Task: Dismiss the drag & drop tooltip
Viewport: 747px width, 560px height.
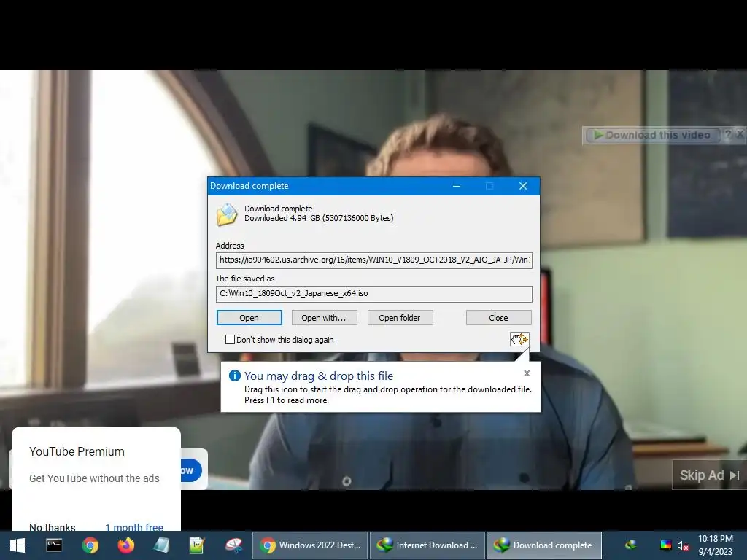Action: tap(527, 373)
